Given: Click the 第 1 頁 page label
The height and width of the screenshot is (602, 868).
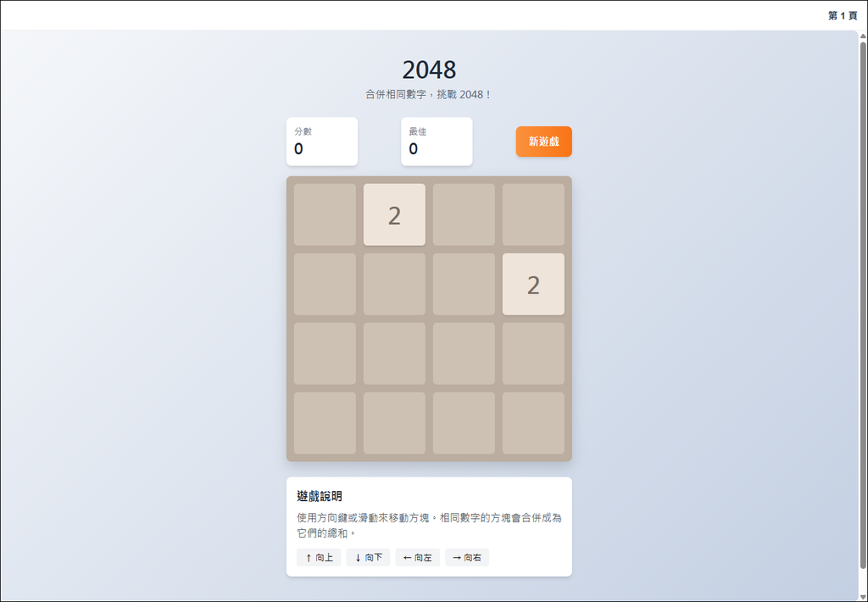Looking at the screenshot, I should pos(842,15).
